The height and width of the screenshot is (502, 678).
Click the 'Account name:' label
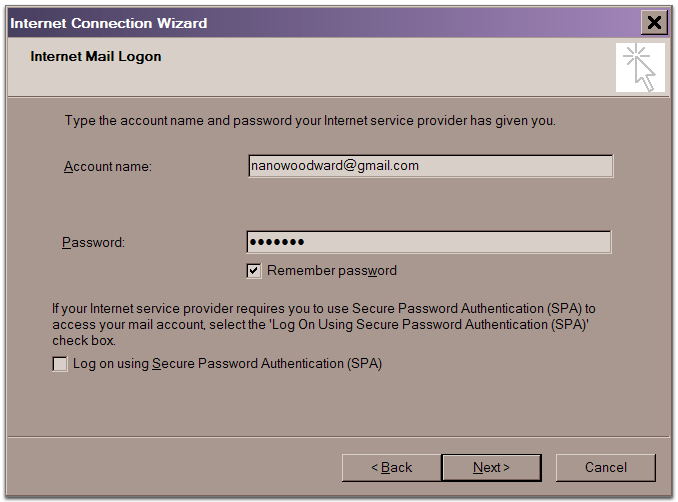[x=108, y=166]
